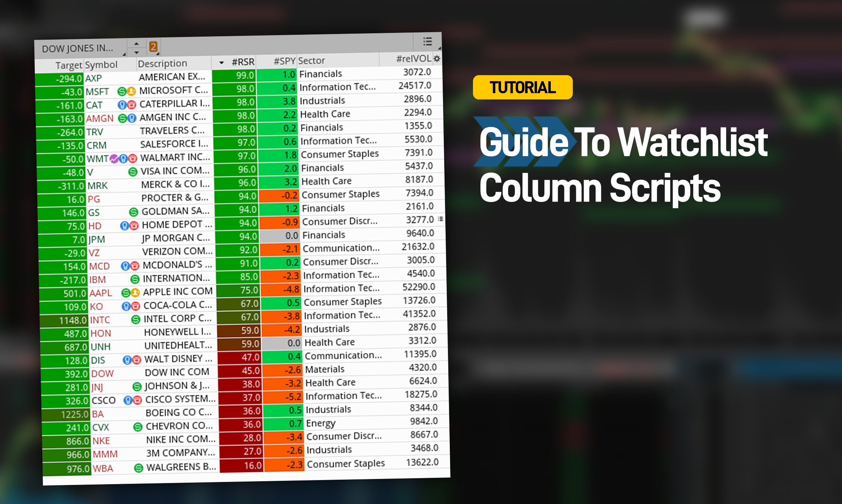Select the PG symbol
This screenshot has width=842, height=504.
94,199
